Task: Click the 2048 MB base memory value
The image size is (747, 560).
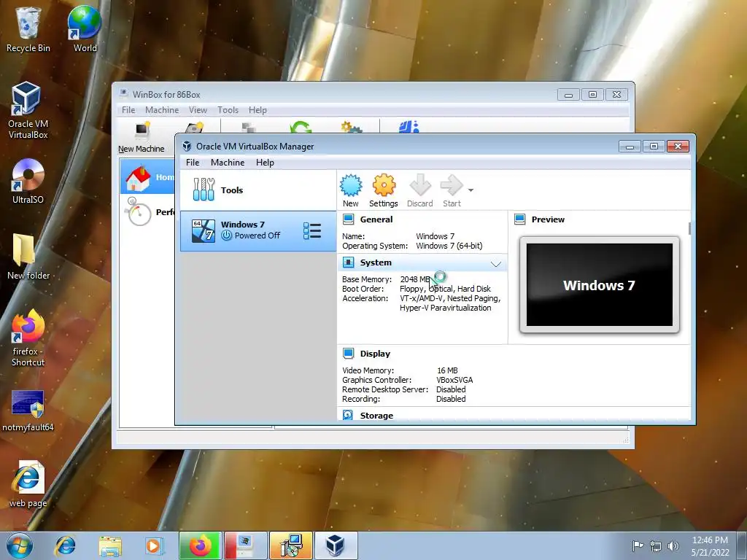Action: [x=415, y=279]
